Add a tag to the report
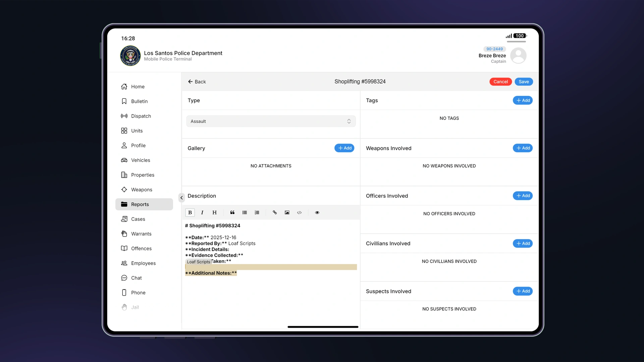Viewport: 644px width, 362px height. (523, 101)
